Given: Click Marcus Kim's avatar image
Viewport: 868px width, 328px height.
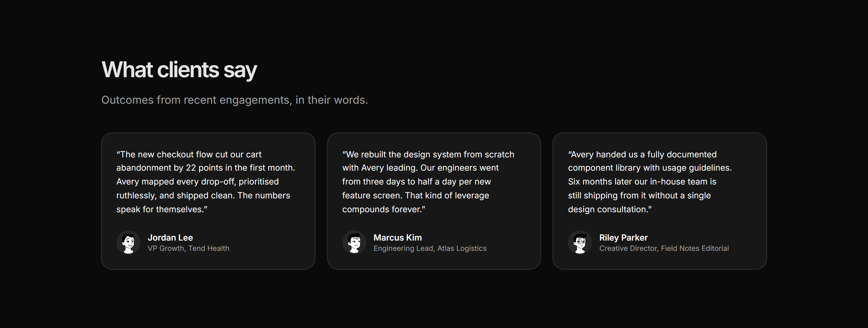Looking at the screenshot, I should (354, 242).
